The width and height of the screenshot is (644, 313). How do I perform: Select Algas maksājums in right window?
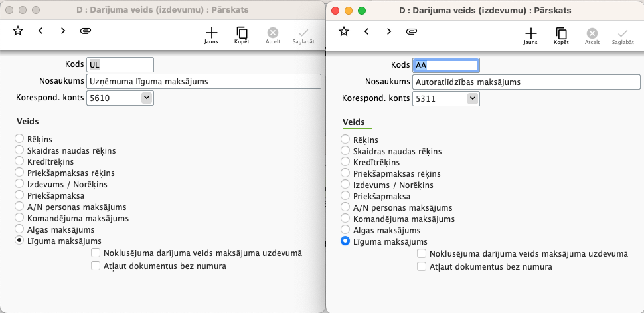(x=345, y=229)
